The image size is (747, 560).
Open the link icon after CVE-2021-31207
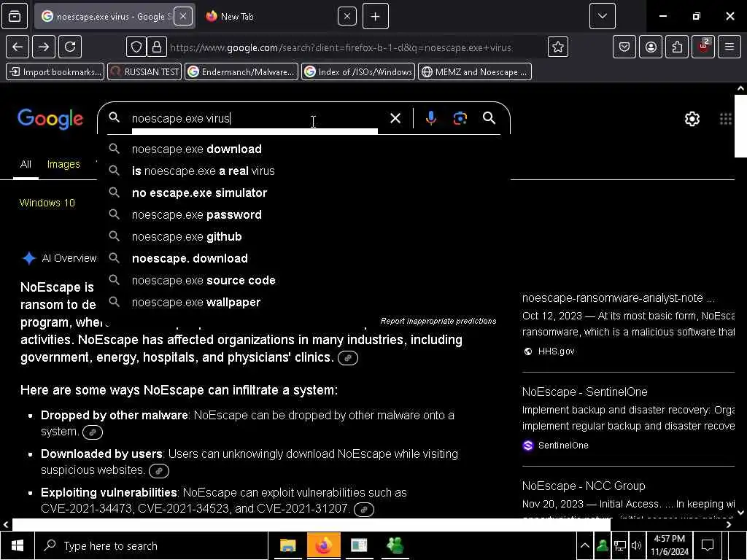click(364, 510)
